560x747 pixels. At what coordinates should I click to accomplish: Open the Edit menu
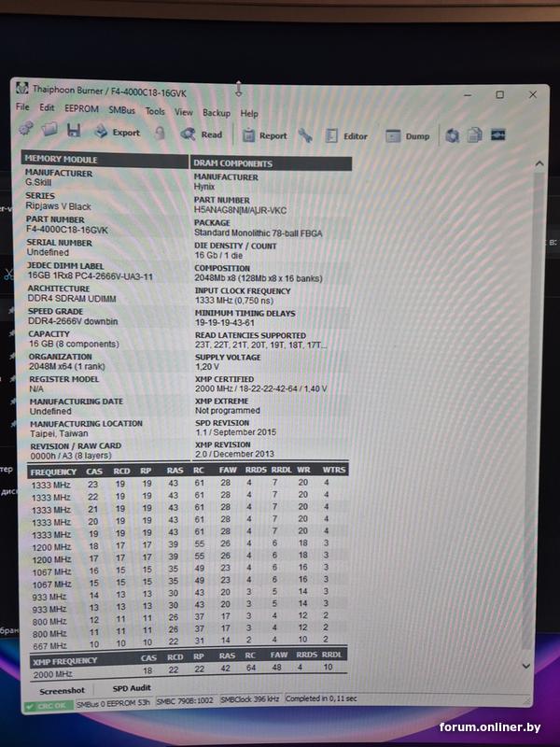click(x=47, y=107)
